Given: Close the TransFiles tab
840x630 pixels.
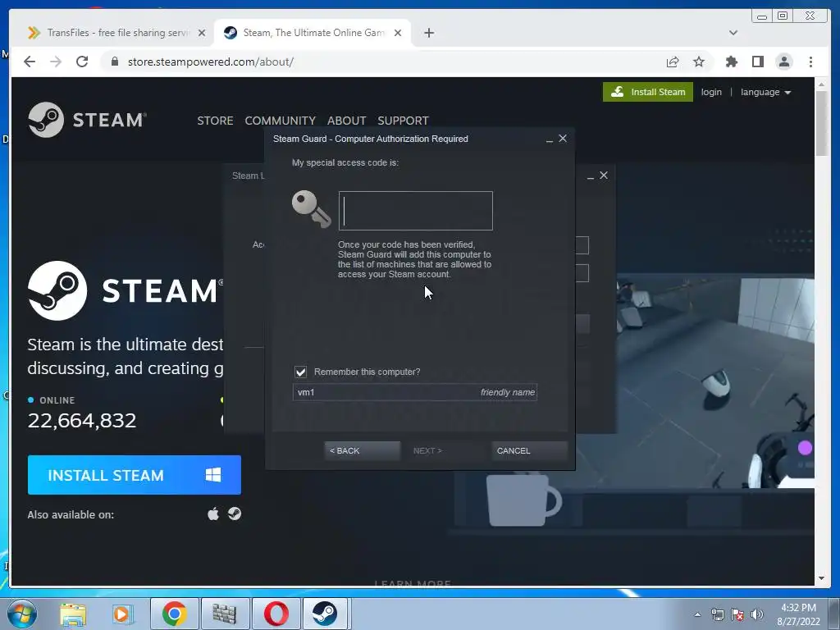Looking at the screenshot, I should pos(202,33).
